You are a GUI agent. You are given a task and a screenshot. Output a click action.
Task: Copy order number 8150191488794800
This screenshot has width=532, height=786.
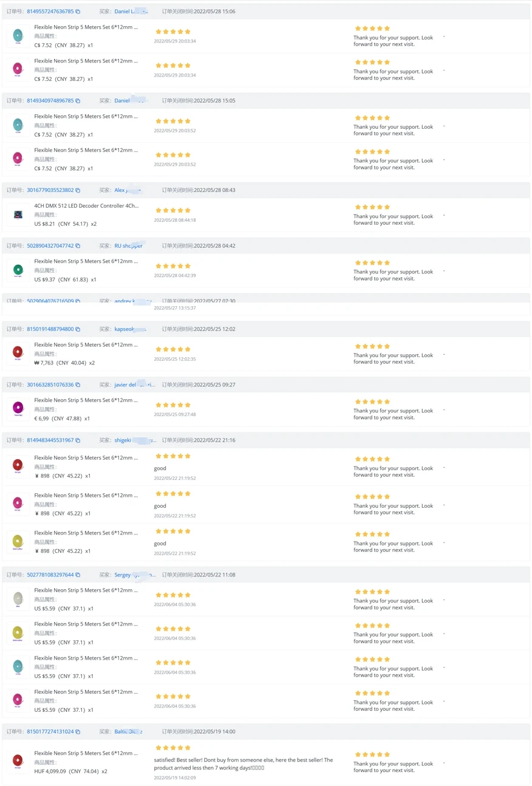tap(78, 329)
